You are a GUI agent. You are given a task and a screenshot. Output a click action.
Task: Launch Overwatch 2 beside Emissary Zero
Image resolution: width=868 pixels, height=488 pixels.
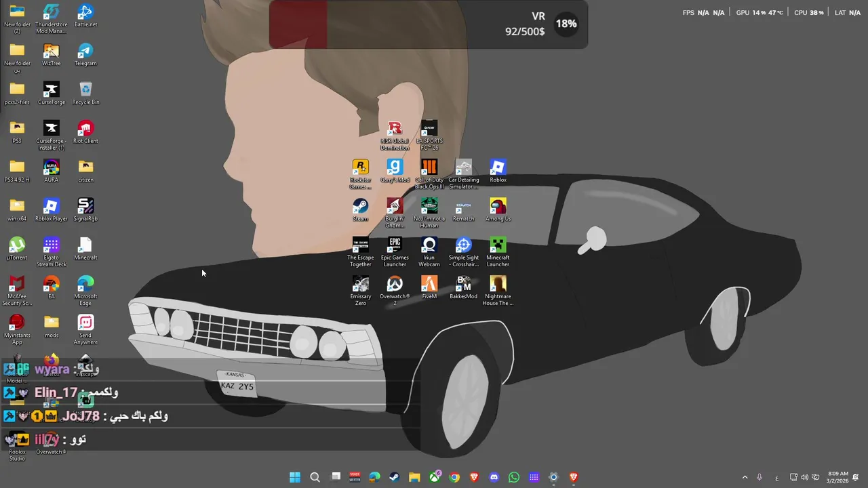395,290
